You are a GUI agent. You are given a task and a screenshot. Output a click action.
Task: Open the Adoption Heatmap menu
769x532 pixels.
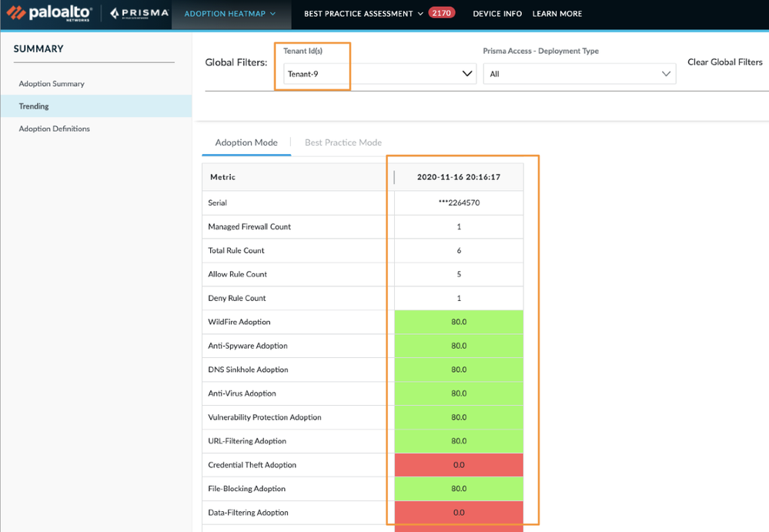pyautogui.click(x=230, y=14)
